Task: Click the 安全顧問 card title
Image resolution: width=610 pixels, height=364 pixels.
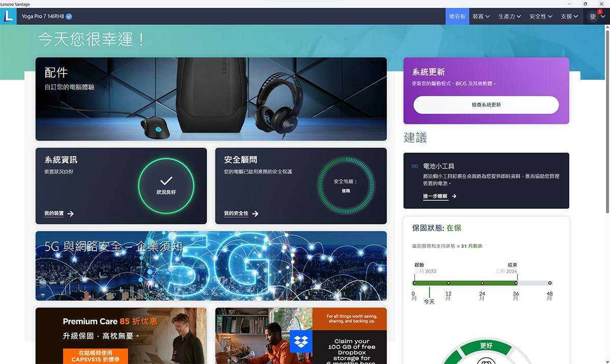Action: click(x=240, y=160)
